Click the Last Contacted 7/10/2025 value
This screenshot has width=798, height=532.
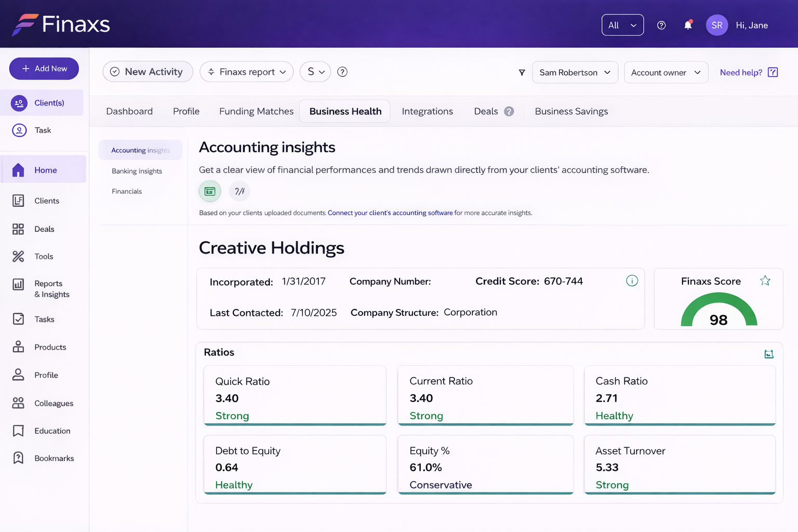314,312
